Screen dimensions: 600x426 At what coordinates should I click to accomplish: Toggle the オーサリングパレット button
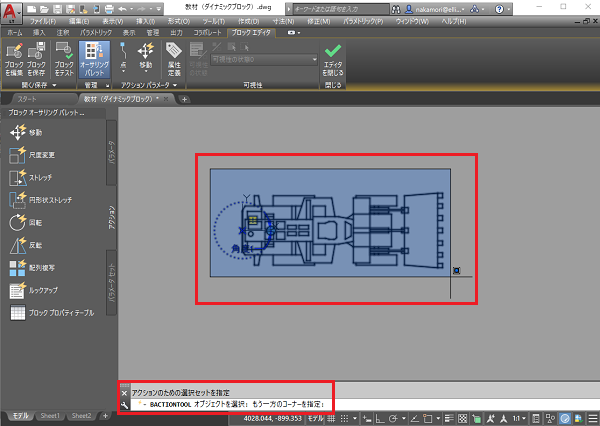[x=95, y=59]
